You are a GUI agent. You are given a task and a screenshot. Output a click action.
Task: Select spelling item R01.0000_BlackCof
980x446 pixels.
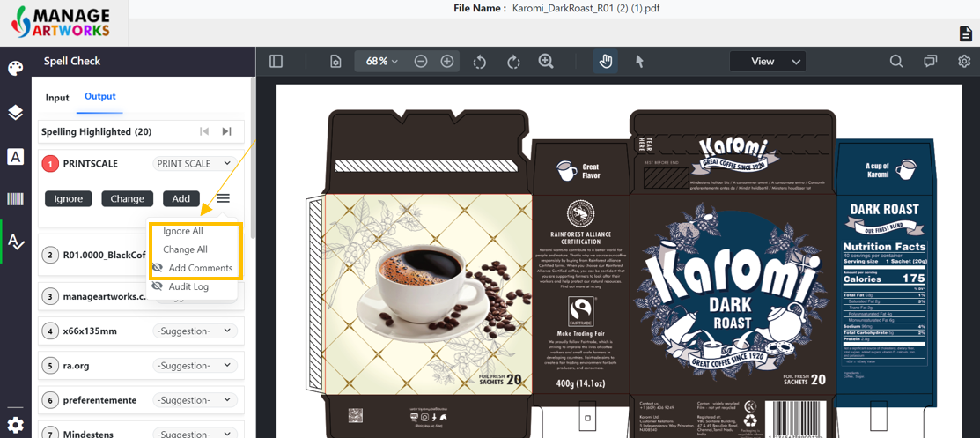pos(104,255)
